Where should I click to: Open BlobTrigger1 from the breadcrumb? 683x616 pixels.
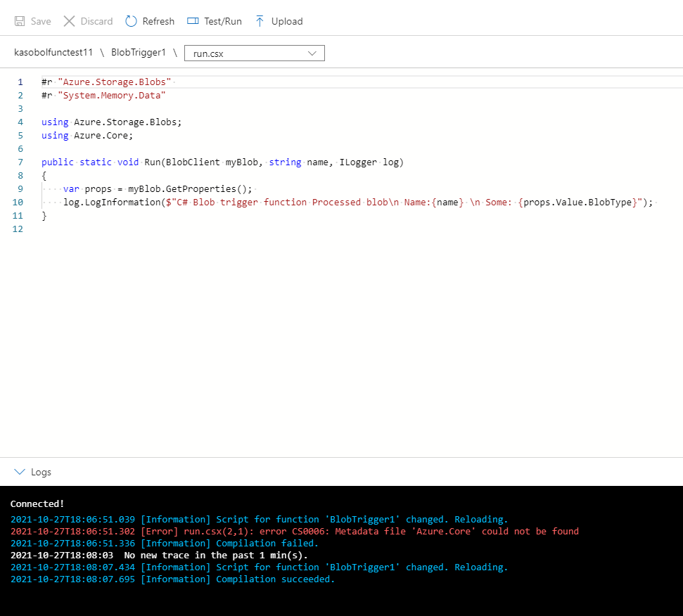coord(136,53)
